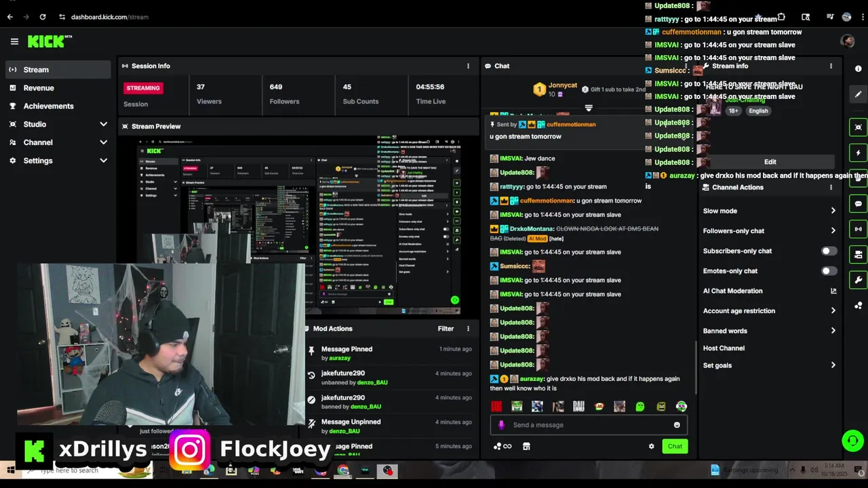The height and width of the screenshot is (488, 868).
Task: Expand Set goals options
Action: [833, 365]
